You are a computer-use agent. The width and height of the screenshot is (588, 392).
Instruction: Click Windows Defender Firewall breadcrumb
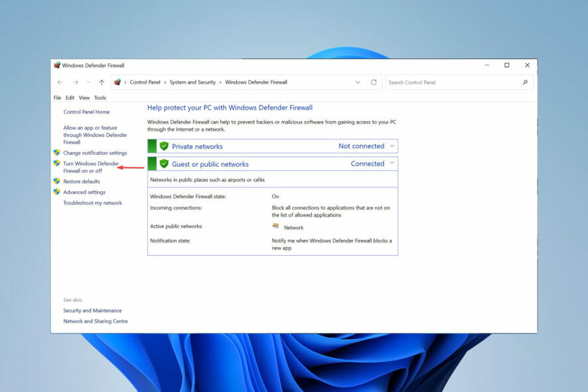point(256,82)
